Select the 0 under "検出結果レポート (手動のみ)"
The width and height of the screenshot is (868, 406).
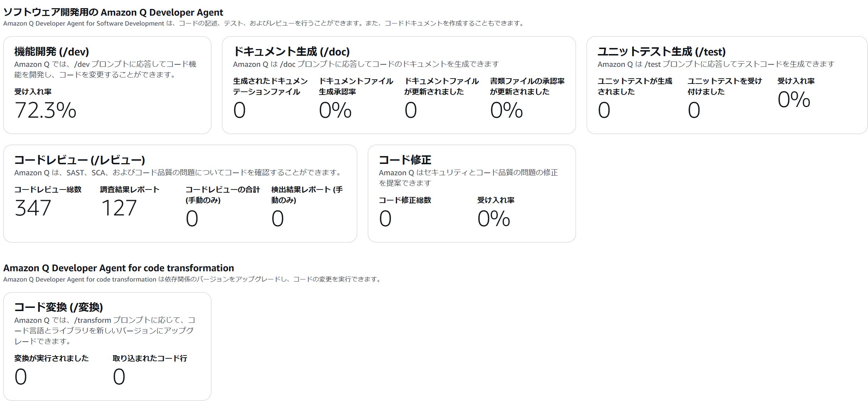click(x=277, y=218)
